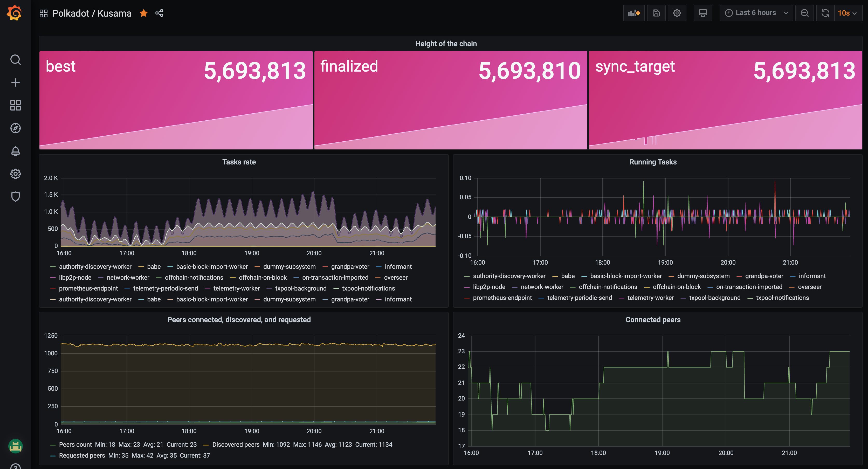Unstar the Polkadot / Kusama dashboard

point(144,13)
